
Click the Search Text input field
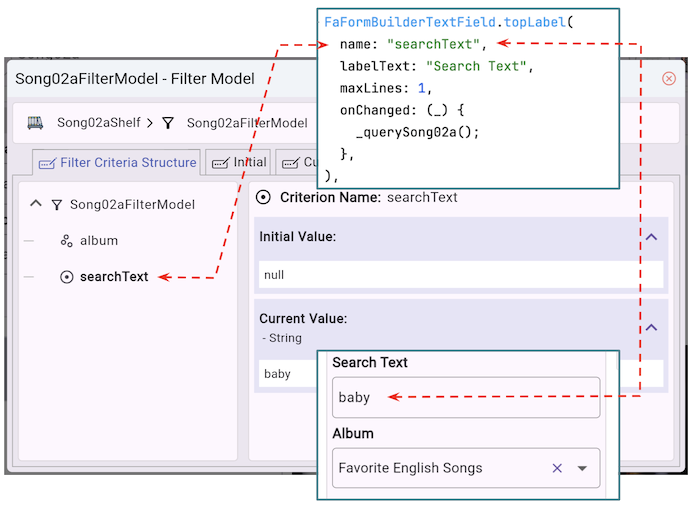tap(466, 397)
